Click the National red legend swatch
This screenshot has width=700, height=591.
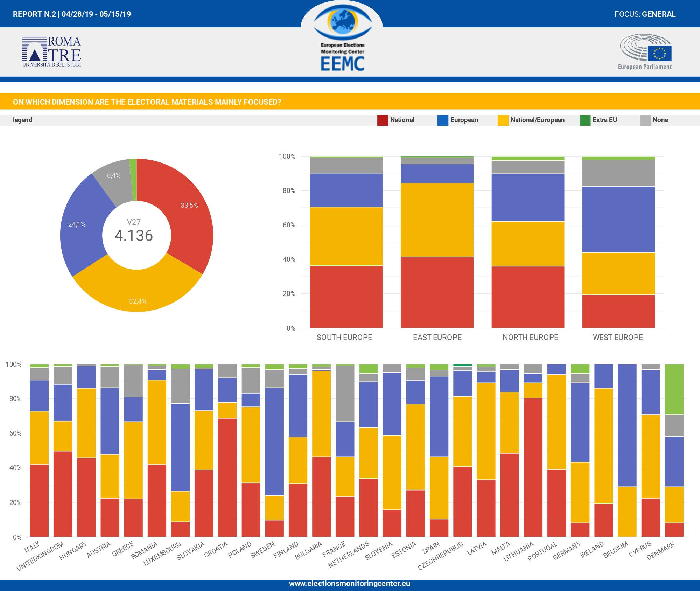pos(383,120)
